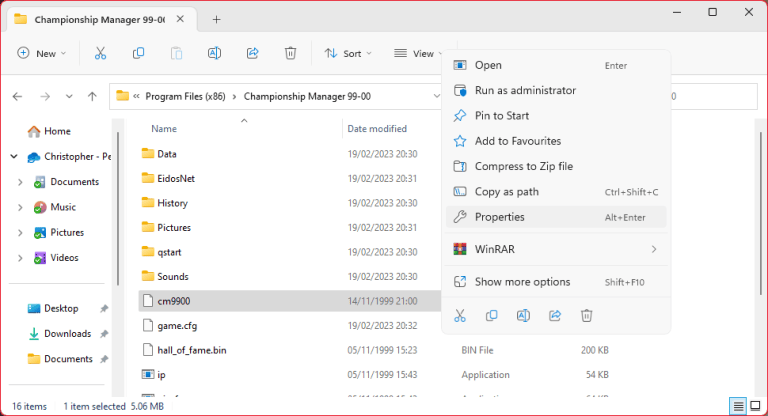
Task: Sort by the Name column header
Action: pyautogui.click(x=164, y=129)
